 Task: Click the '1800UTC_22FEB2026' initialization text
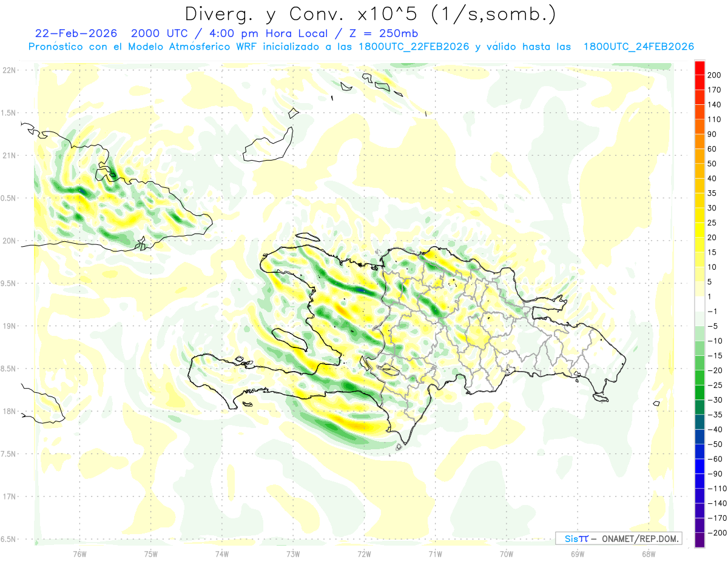pos(414,47)
